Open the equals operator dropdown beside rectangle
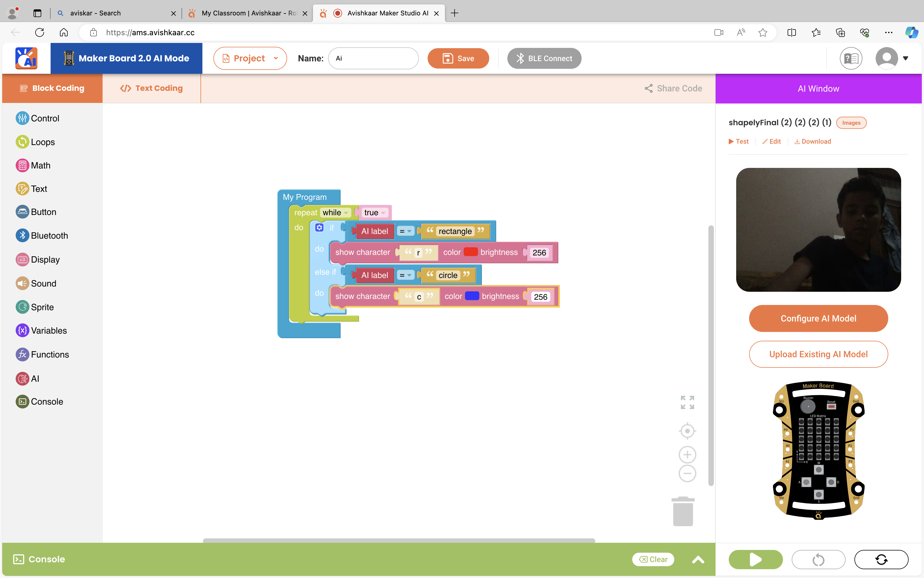The image size is (924, 578). [406, 231]
